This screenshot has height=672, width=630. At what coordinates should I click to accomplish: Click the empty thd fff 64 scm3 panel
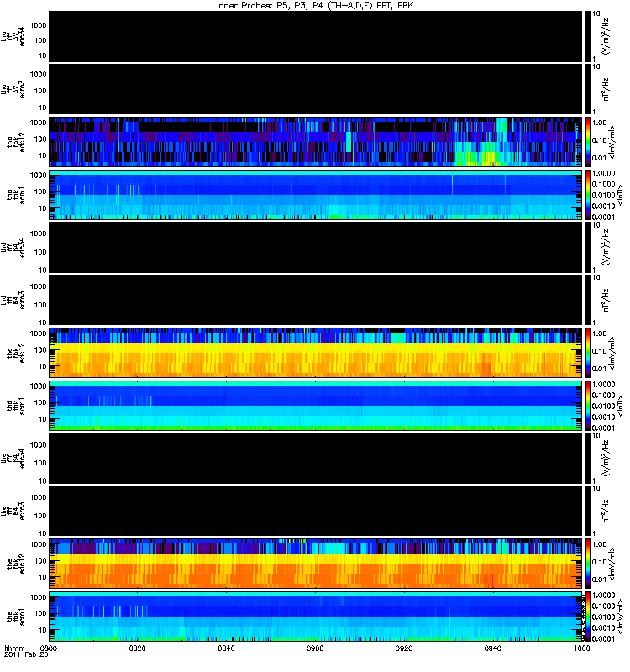(316, 300)
